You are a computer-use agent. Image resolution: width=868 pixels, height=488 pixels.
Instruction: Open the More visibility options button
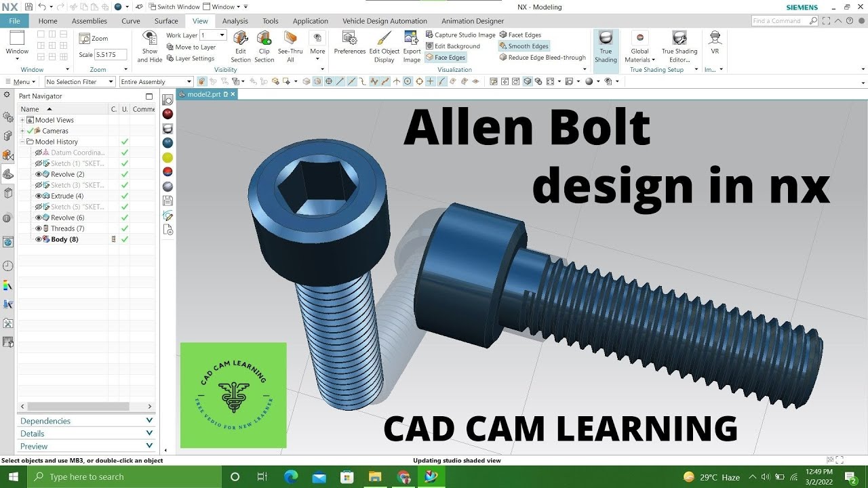coord(317,46)
